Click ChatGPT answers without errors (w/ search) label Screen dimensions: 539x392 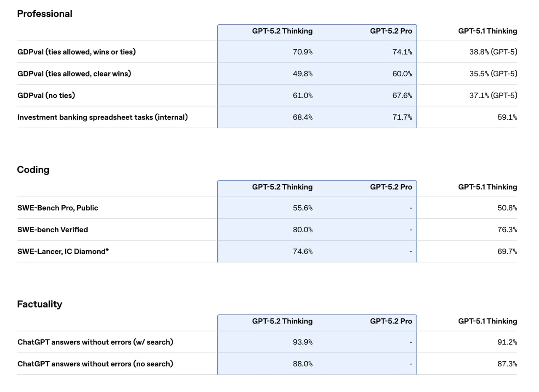click(95, 342)
